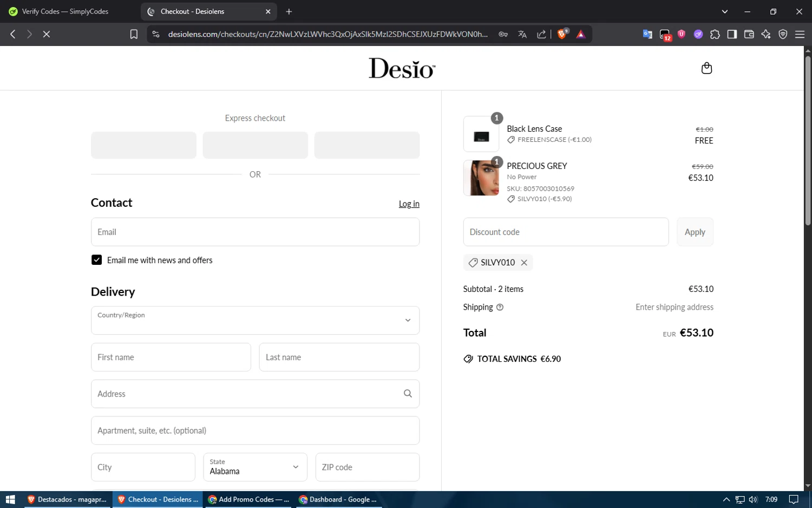Screen dimensions: 812x508
Task: Open Brave VPN shield icon
Action: click(x=783, y=34)
